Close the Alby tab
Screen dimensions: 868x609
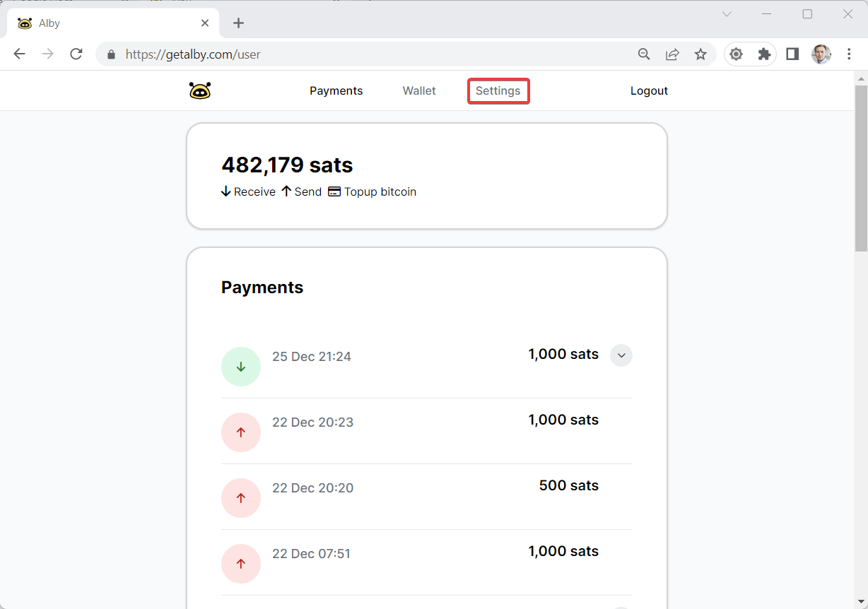click(x=205, y=23)
